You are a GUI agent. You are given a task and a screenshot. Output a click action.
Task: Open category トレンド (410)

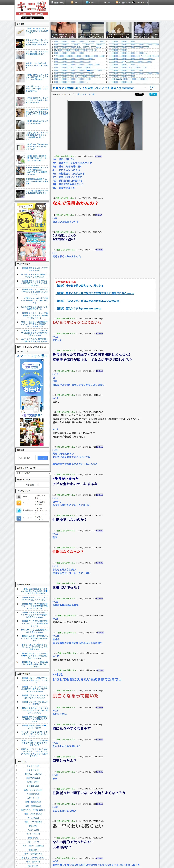(x=33, y=766)
